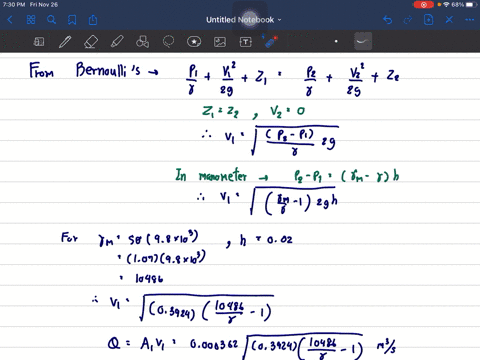Redo the last undone action
This screenshot has height=360, width=480.
(x=408, y=20)
